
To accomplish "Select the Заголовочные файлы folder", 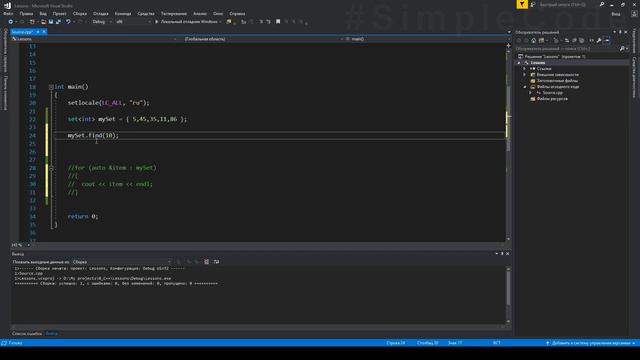I will [557, 81].
